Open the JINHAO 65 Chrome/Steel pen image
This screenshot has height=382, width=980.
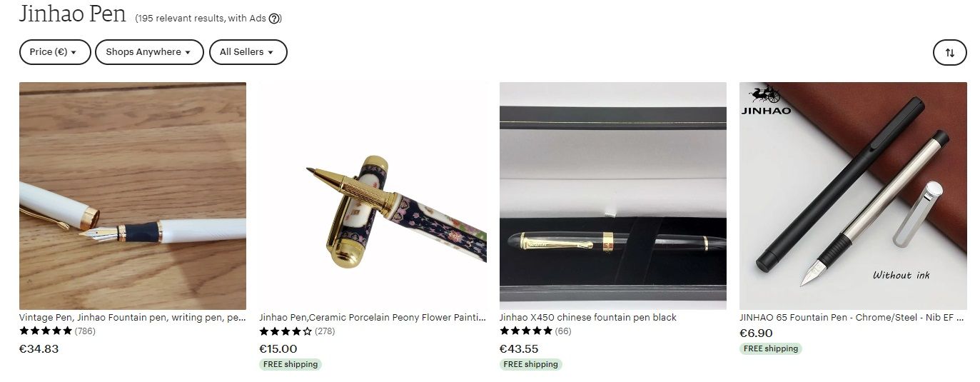tap(853, 196)
